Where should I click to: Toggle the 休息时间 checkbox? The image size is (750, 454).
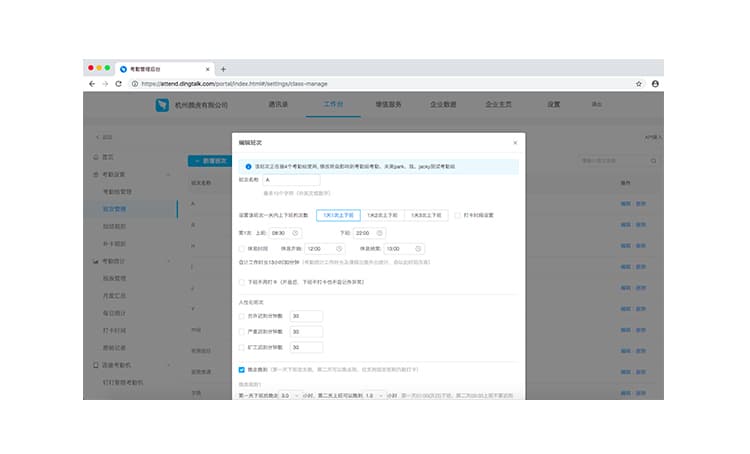[242, 248]
